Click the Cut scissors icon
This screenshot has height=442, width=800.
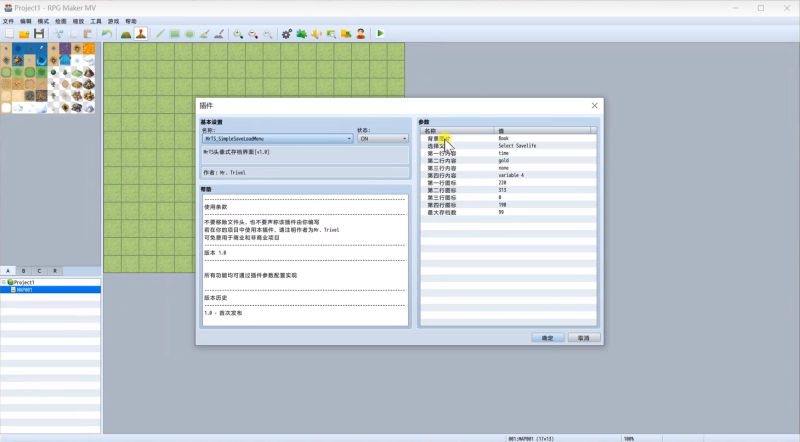click(59, 34)
